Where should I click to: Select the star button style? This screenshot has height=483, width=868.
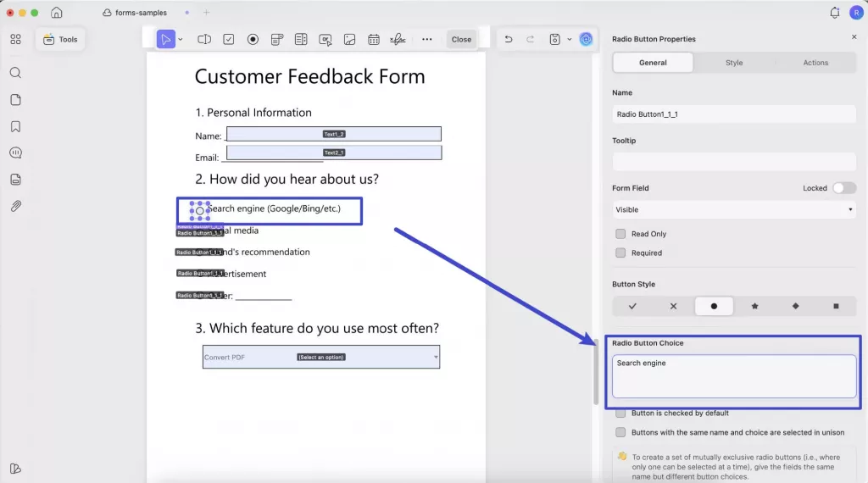click(754, 306)
